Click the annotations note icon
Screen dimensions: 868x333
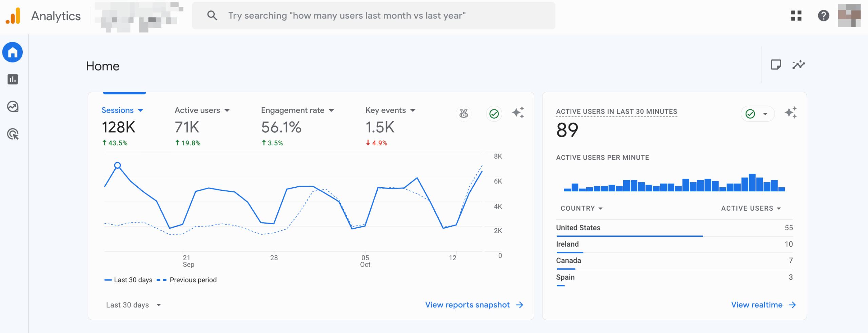[x=776, y=64]
